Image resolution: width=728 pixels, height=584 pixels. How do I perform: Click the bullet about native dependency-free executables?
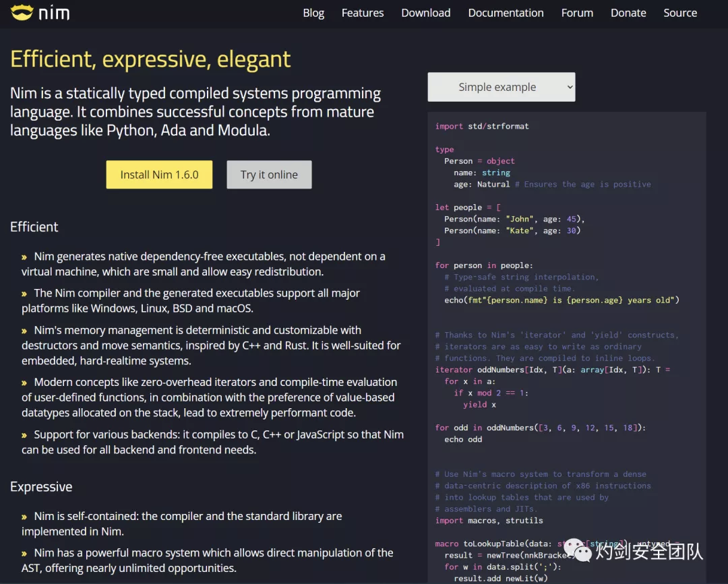[204, 264]
